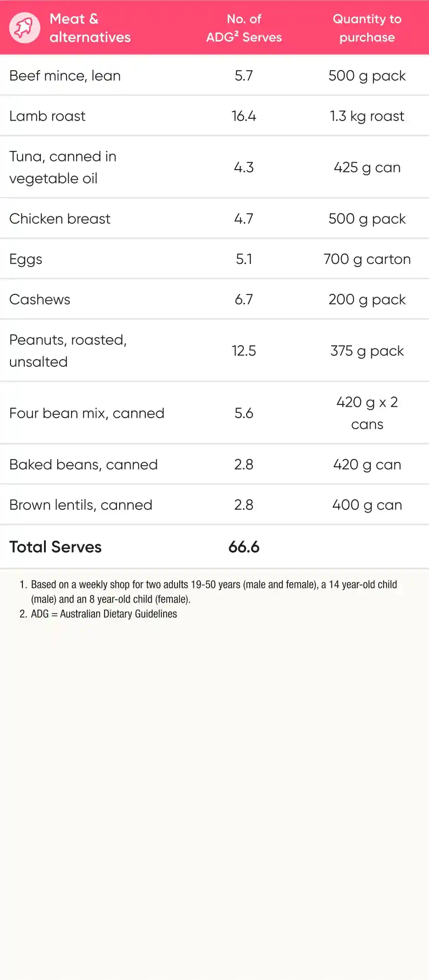Select the "700 g carton" quantity for Eggs
429x980 pixels.
[367, 259]
